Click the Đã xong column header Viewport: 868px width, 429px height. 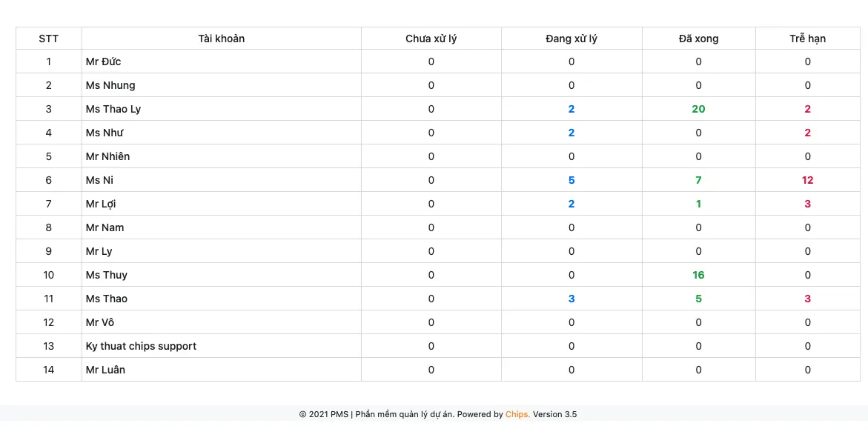(x=698, y=39)
